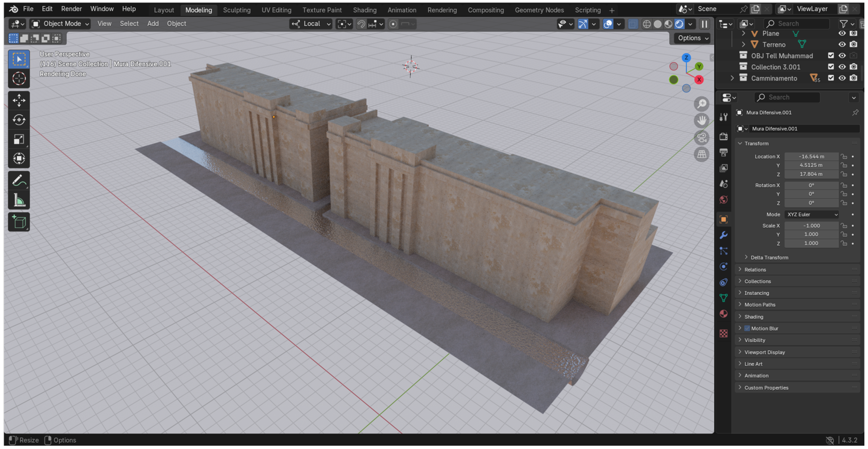The width and height of the screenshot is (868, 449).
Task: Toggle camera view icon in viewport
Action: [x=702, y=138]
